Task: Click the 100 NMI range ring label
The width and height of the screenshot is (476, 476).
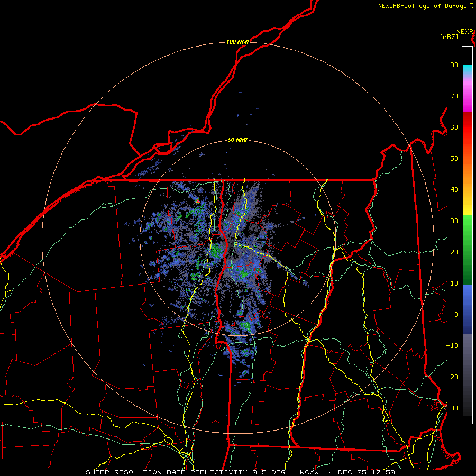Action: click(x=237, y=42)
